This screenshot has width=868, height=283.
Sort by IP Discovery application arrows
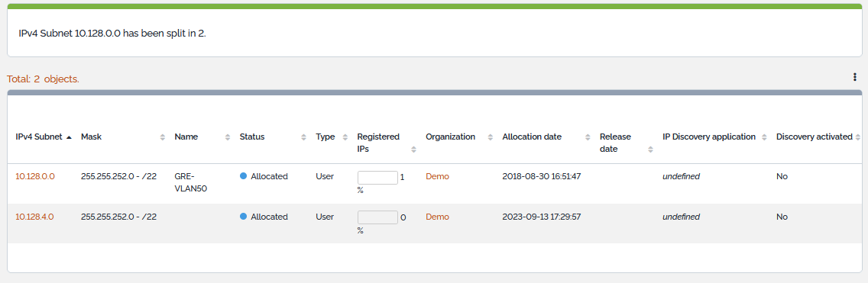[764, 137]
